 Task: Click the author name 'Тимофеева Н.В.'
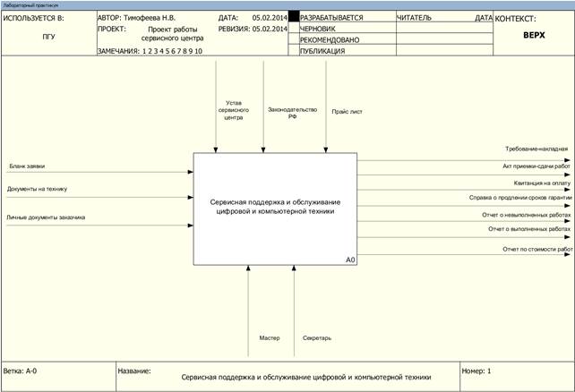pos(150,18)
